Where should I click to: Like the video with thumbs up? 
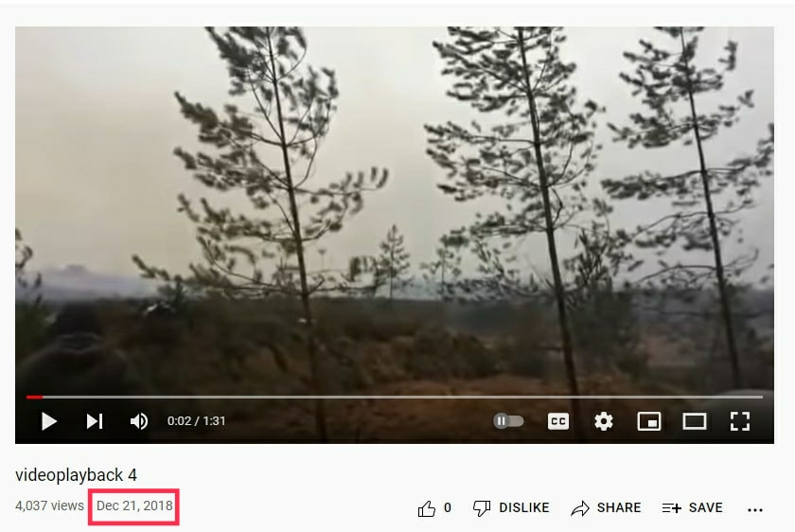click(x=434, y=508)
